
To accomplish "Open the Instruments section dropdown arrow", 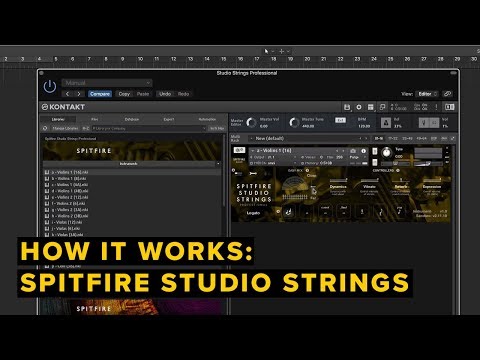I will tap(218, 164).
